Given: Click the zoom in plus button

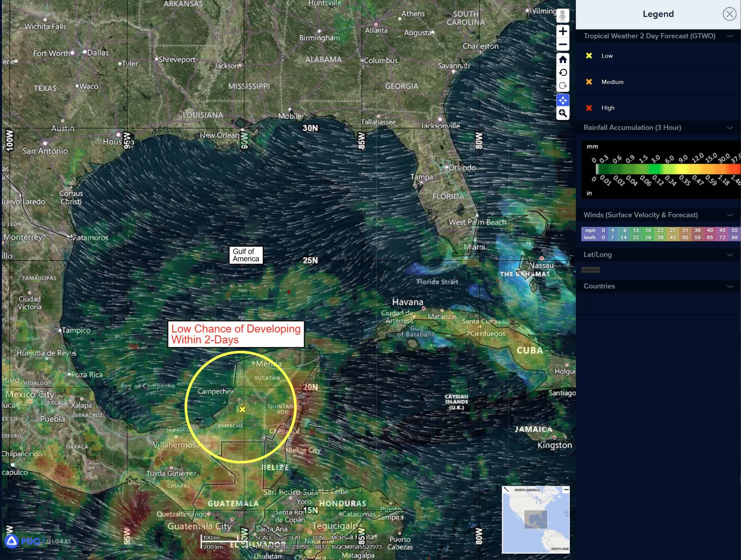Looking at the screenshot, I should [x=563, y=32].
